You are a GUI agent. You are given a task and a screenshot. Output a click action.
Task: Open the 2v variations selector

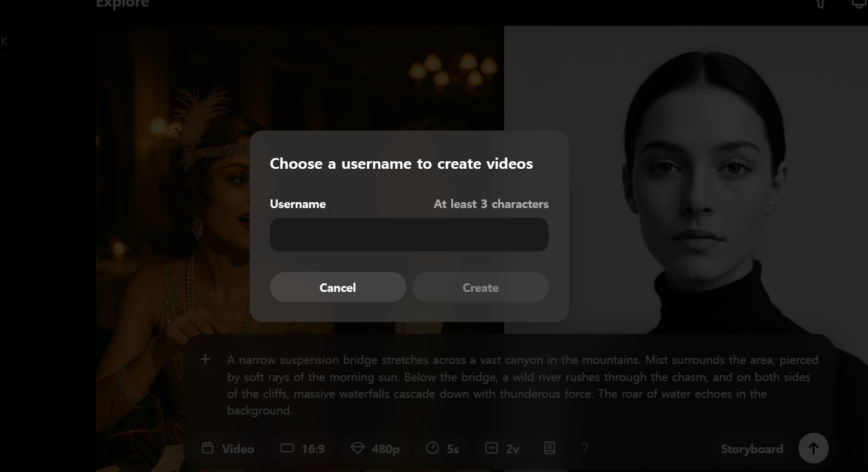tap(502, 448)
